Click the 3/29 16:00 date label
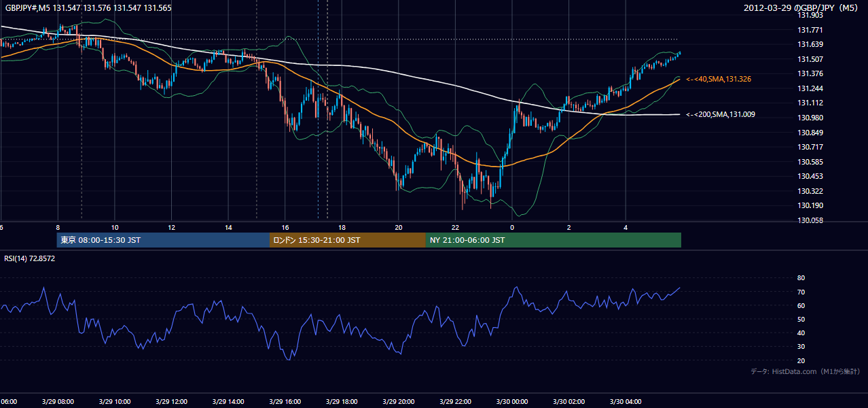This screenshot has width=868, height=408. (285, 402)
